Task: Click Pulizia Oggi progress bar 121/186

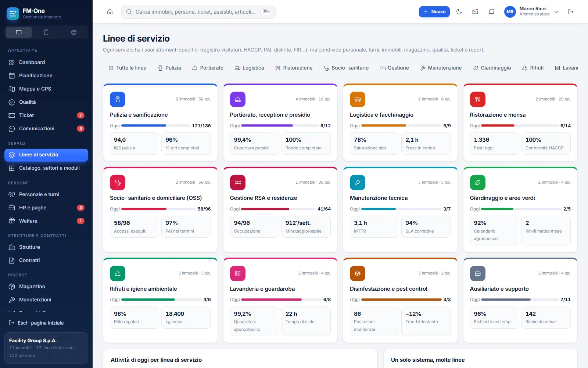Action: 155,125
